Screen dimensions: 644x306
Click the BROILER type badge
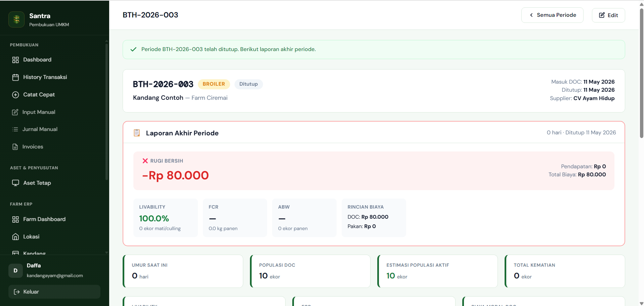tap(214, 84)
